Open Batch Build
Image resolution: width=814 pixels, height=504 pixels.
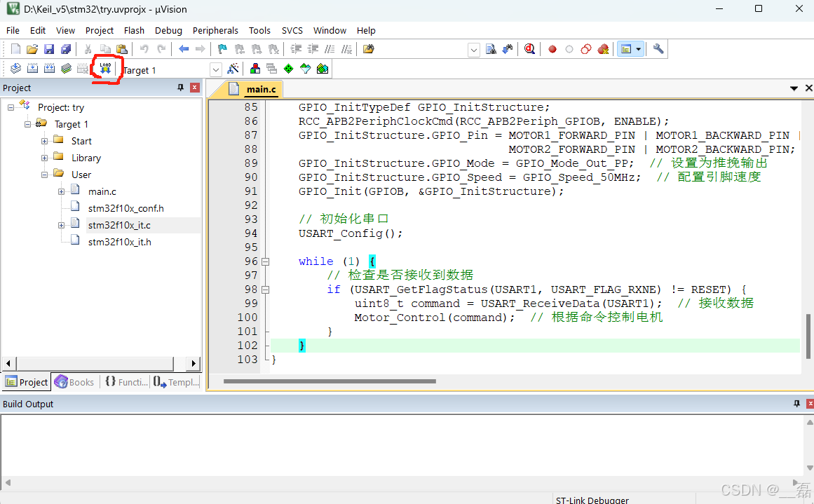click(x=66, y=69)
